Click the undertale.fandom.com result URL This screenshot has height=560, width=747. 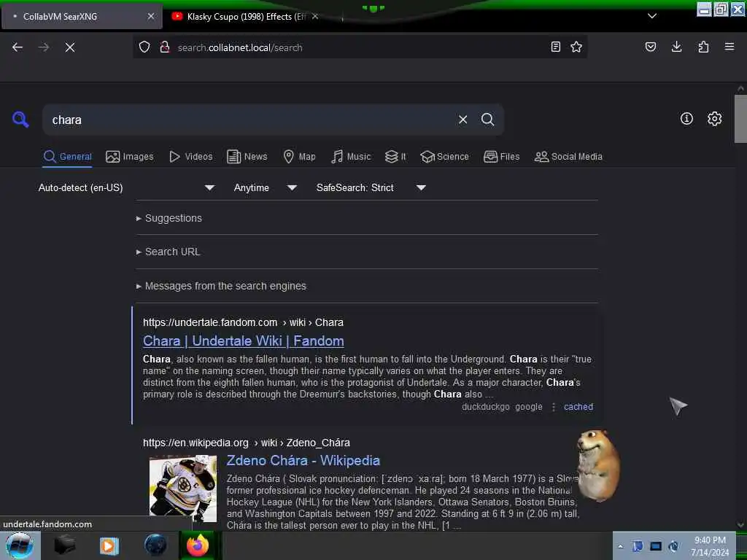(x=243, y=322)
